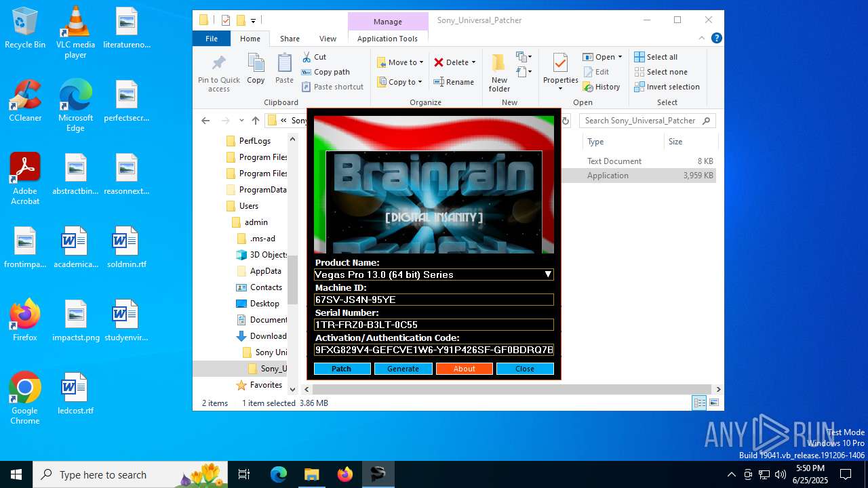Click the Back arrow in Explorer
This screenshot has width=868, height=488.
coord(205,121)
